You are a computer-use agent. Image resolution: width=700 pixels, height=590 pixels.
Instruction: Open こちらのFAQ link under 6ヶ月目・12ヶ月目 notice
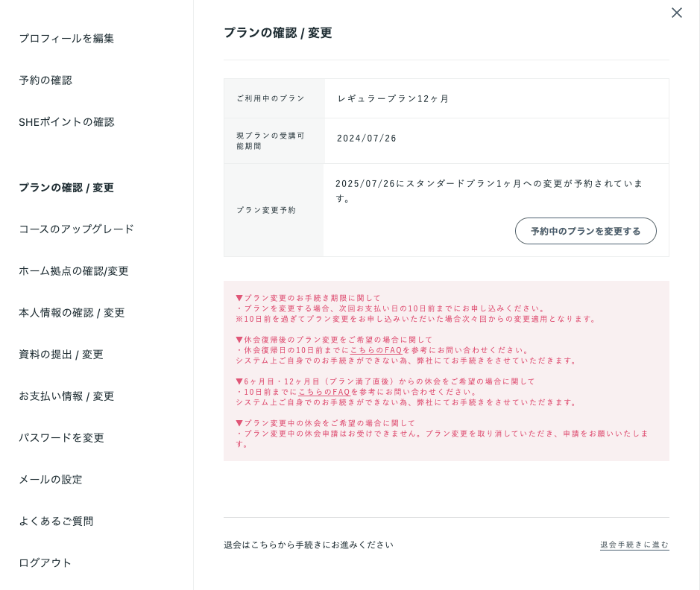324,392
